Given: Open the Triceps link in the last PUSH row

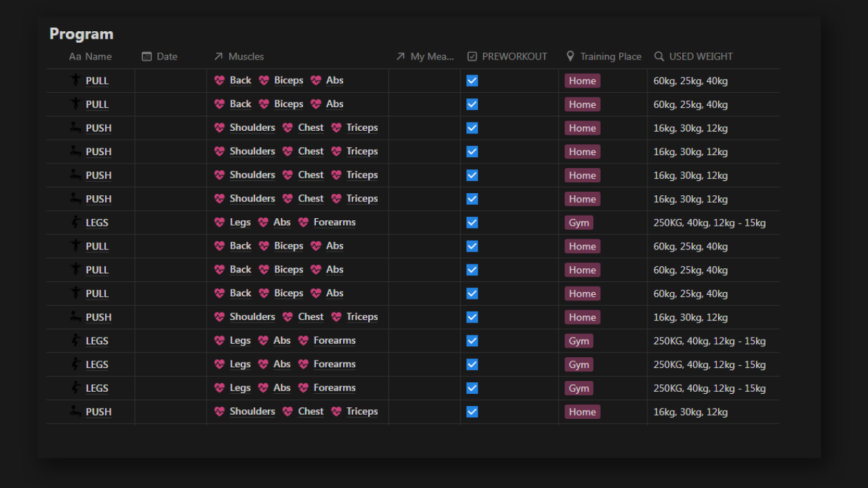Looking at the screenshot, I should point(362,411).
